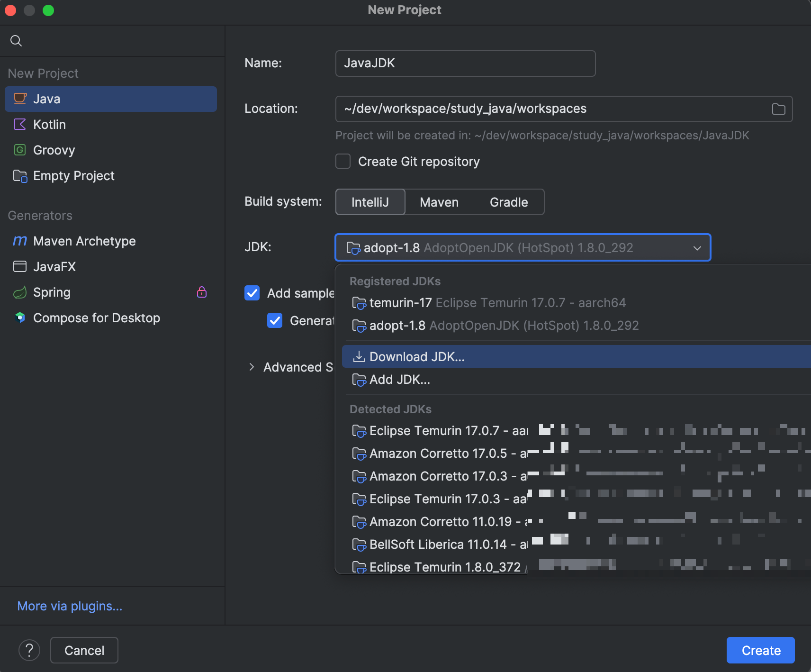Click the Amazon Corretto 11.0.19 folder icon

(x=359, y=522)
